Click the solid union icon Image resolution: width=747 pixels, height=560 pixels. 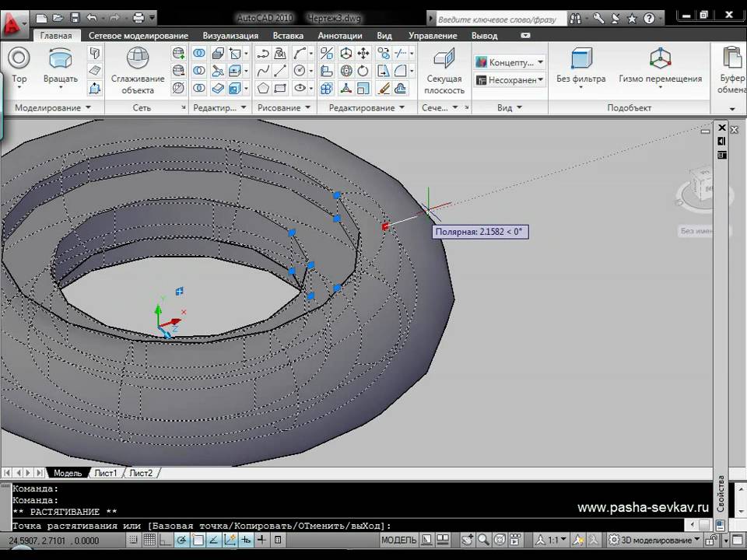[x=199, y=53]
